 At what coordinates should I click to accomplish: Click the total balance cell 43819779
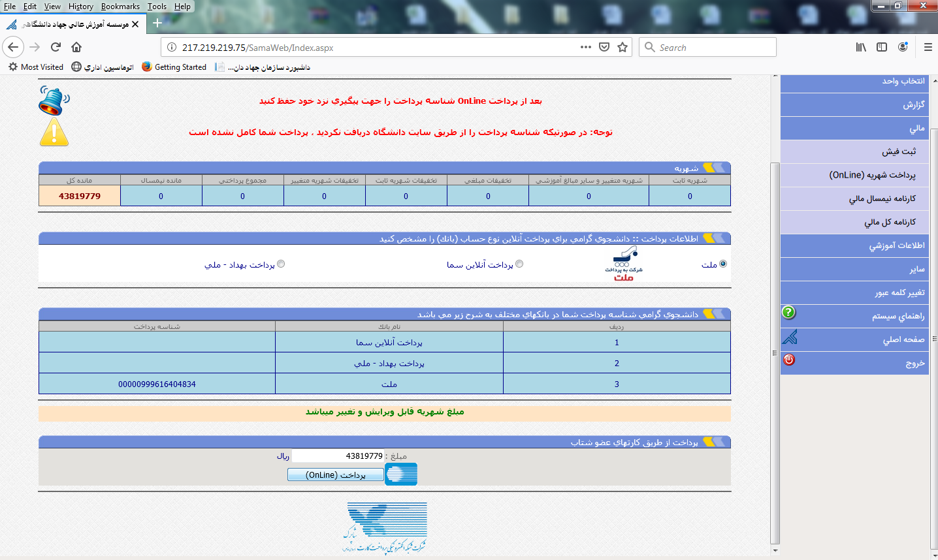pos(80,196)
